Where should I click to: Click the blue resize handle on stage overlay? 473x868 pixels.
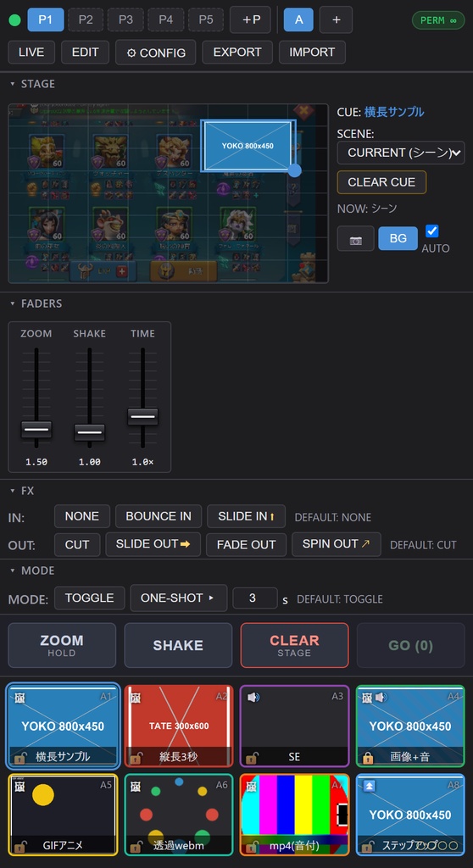[295, 170]
